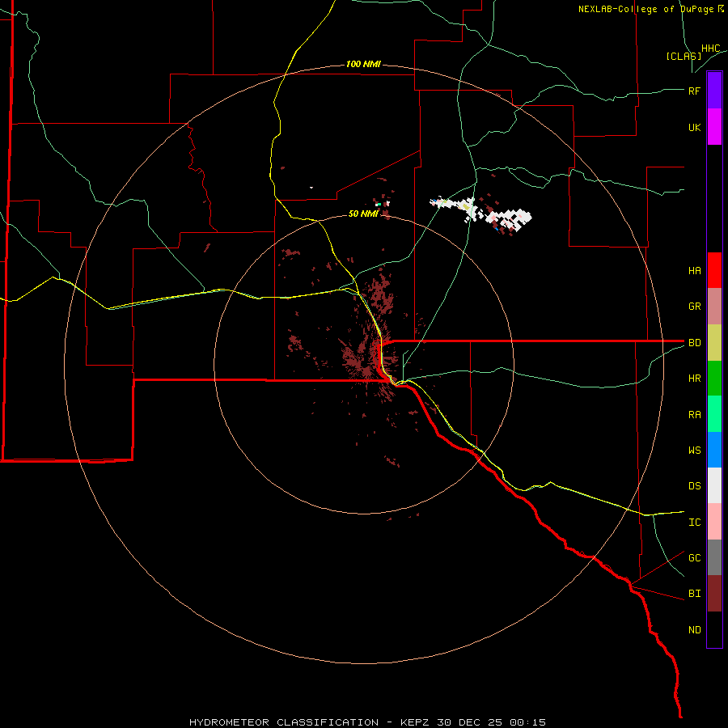
Task: Click the UK magenta legend swatch
Action: click(x=714, y=127)
